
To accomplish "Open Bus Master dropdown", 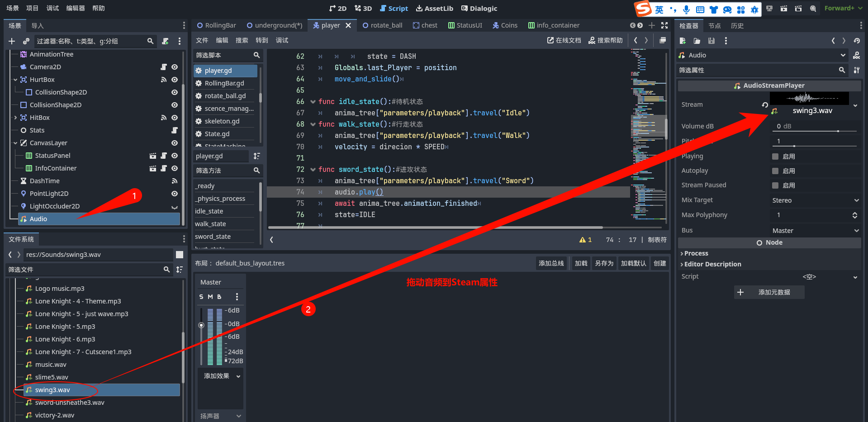I will [x=815, y=231].
